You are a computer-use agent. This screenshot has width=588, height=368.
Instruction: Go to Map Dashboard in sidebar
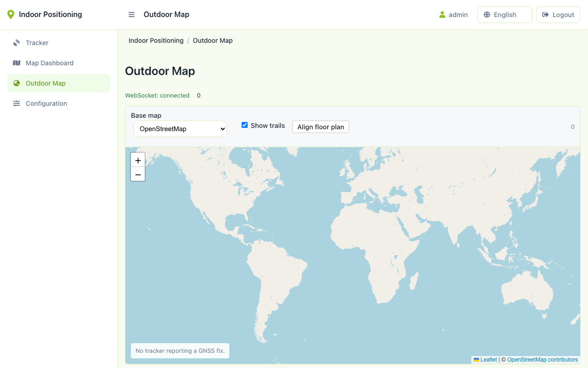click(x=59, y=63)
